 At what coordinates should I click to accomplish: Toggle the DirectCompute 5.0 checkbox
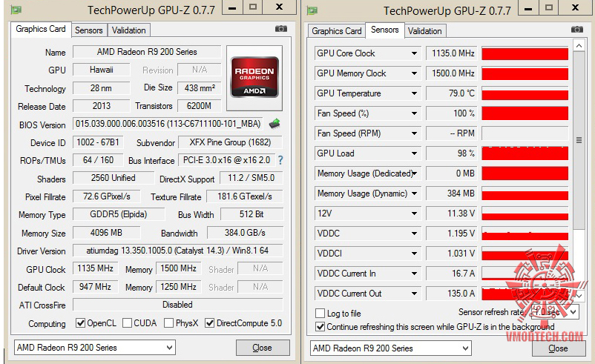click(x=209, y=323)
